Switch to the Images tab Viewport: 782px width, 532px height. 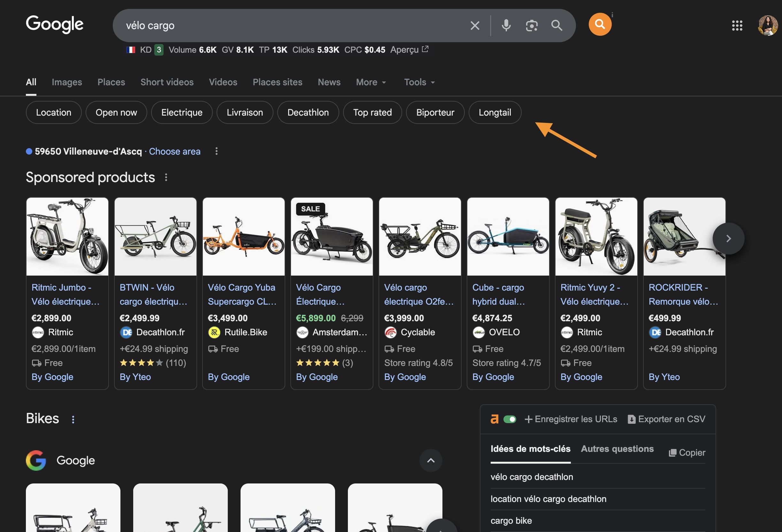(x=67, y=82)
